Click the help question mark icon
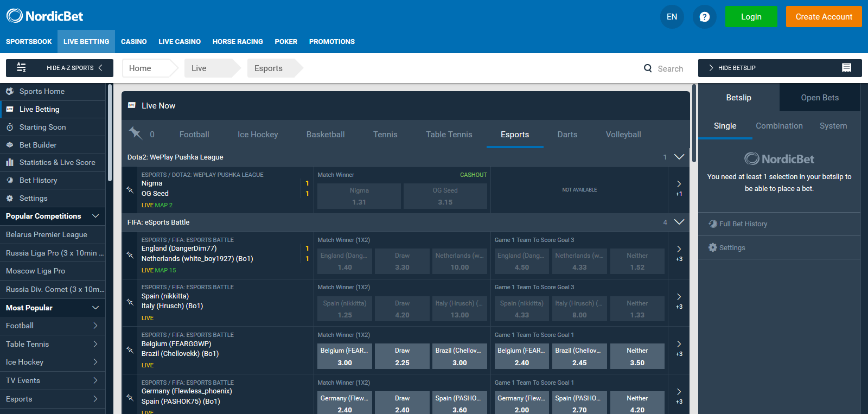868x414 pixels. pos(704,17)
